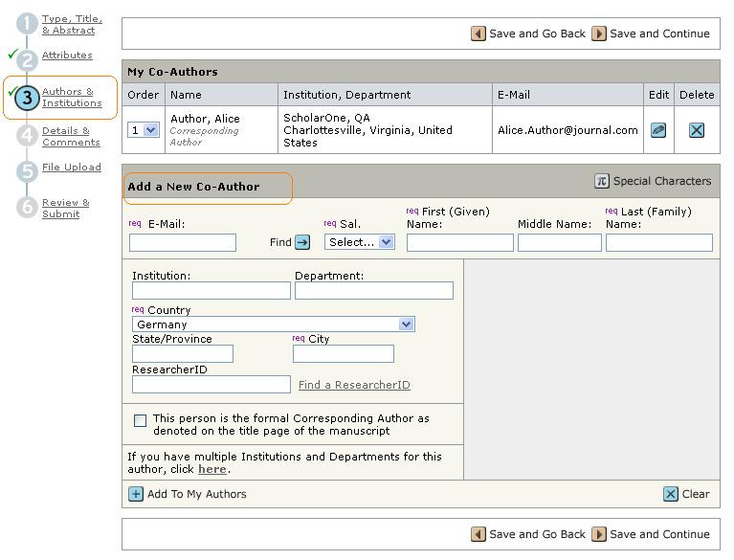The height and width of the screenshot is (560, 734).
Task: Check the formal Corresponding Author checkbox
Action: point(141,420)
